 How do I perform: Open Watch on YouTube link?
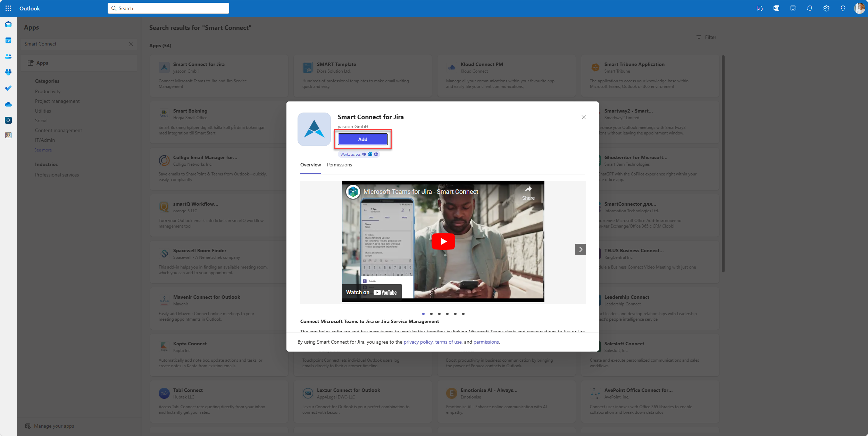372,293
